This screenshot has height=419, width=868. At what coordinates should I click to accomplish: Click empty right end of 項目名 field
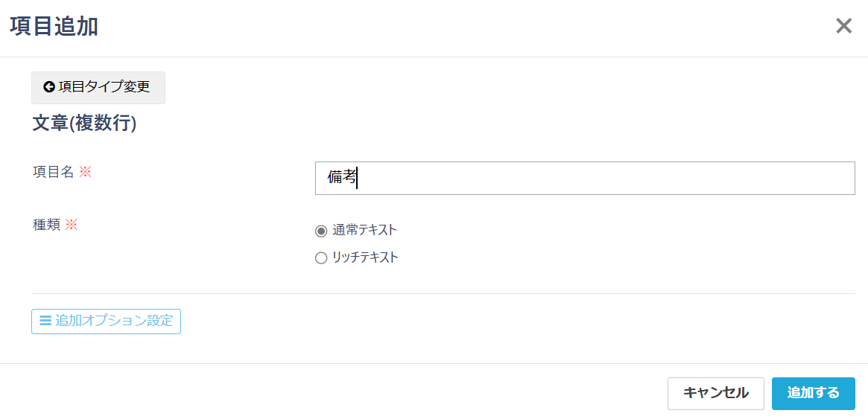click(x=820, y=179)
